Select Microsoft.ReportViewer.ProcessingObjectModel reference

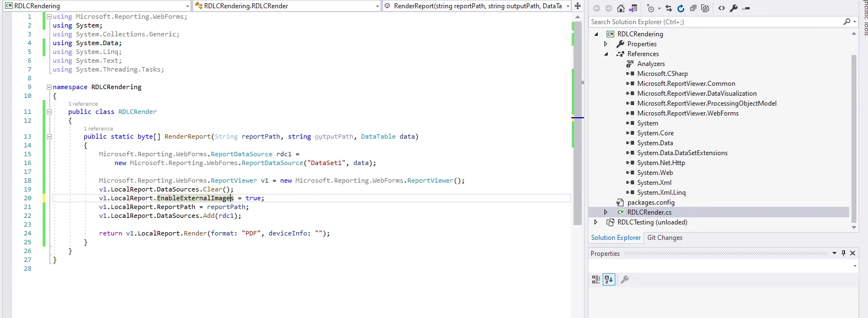click(x=707, y=103)
